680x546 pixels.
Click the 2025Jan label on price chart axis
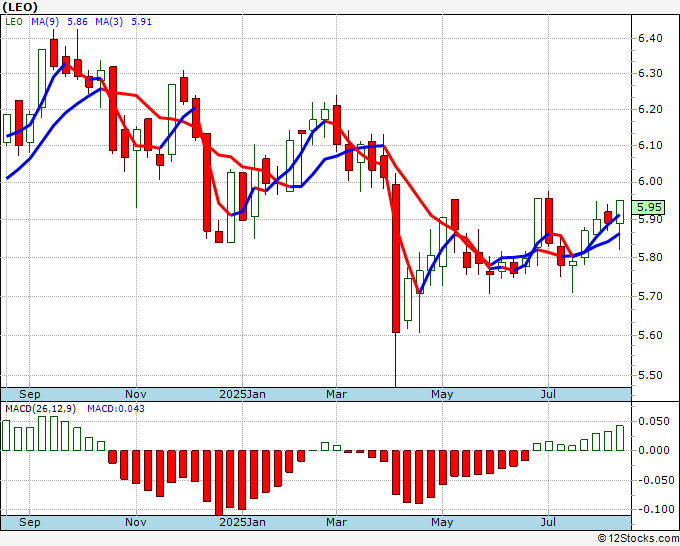tap(242, 394)
